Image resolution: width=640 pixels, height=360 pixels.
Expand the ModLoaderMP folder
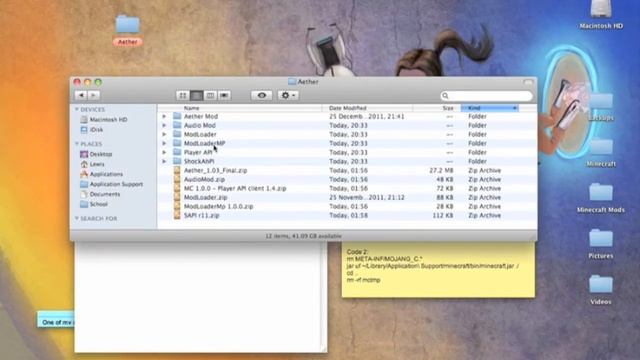164,143
